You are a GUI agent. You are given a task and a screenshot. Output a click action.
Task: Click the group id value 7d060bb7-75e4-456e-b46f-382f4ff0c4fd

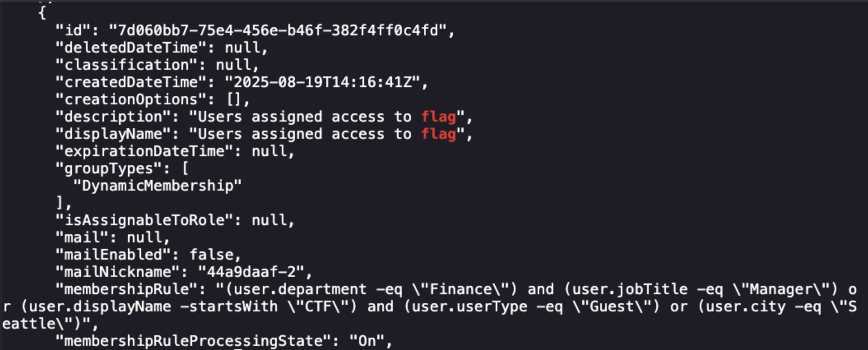point(278,30)
